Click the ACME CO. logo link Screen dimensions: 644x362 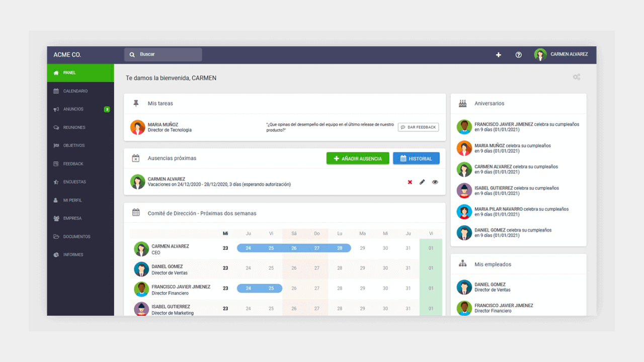click(67, 55)
